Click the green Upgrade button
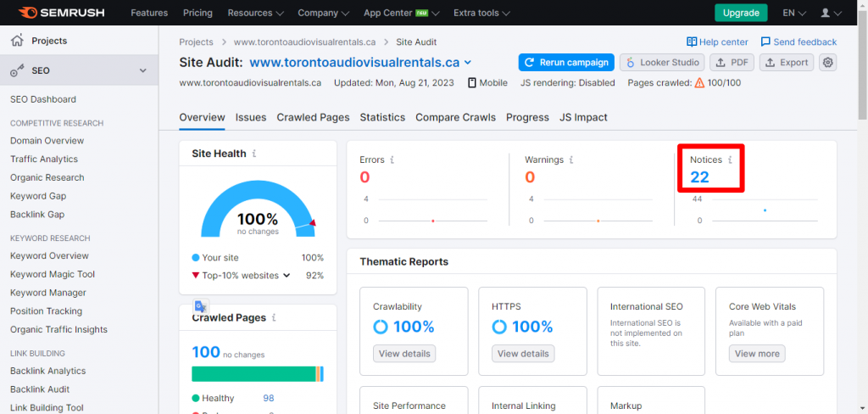This screenshot has height=414, width=868. click(x=741, y=12)
